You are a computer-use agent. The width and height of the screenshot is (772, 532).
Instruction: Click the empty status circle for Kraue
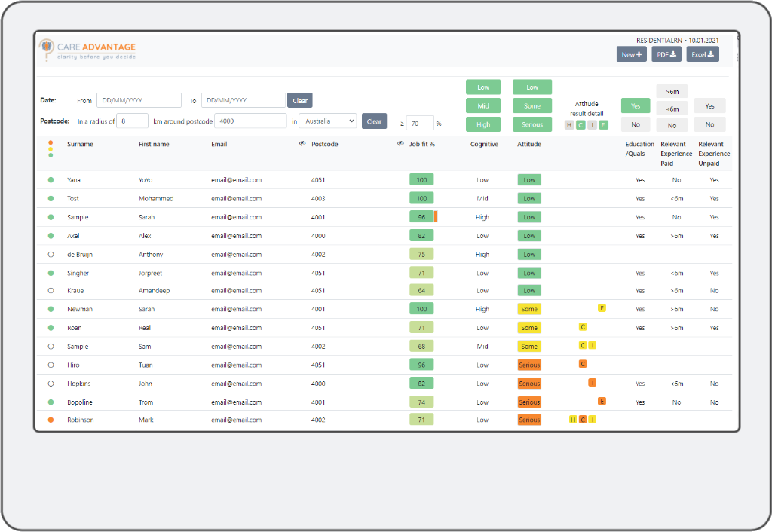(x=51, y=290)
